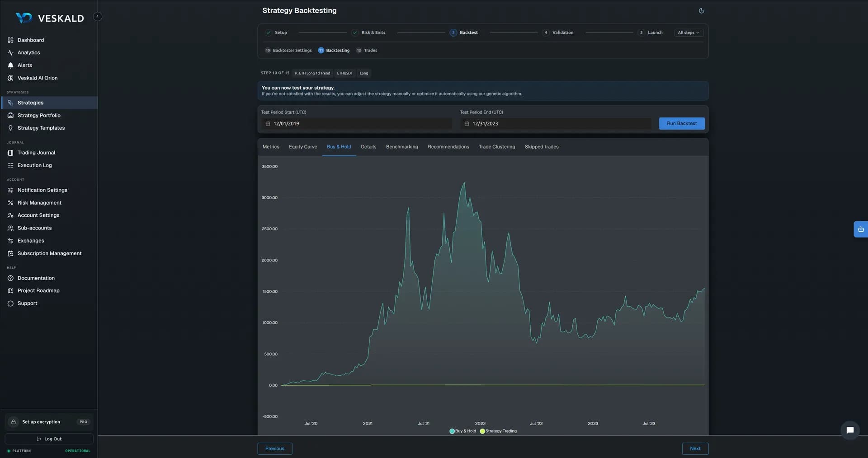Click K_ETH Long 1d Trend tag

(x=312, y=73)
